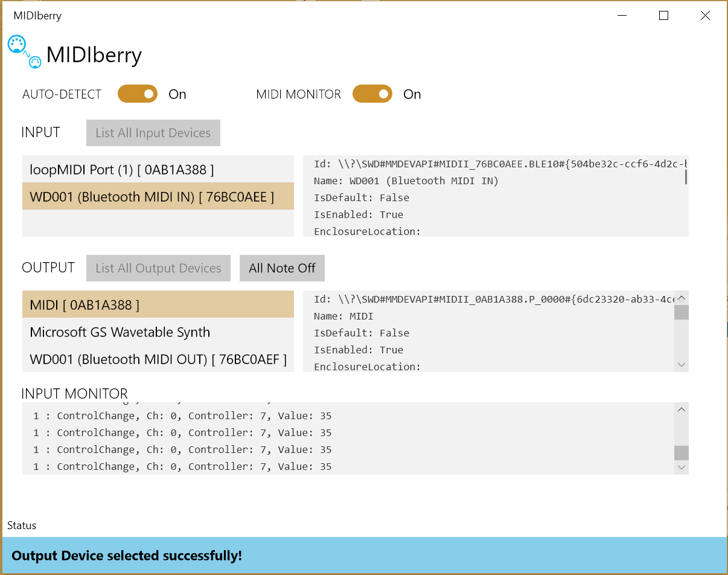Click input monitor scrollbar down arrow
This screenshot has width=728, height=575.
(x=682, y=467)
